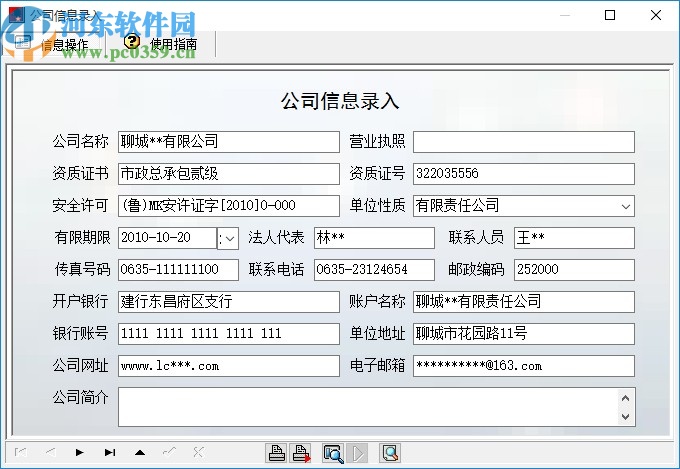Click the 有限期限 date field 2010-10-20
The image size is (680, 469).
coord(167,238)
